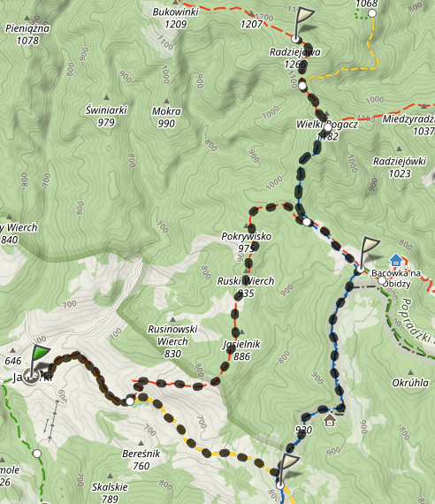Click the Świniarki 979 peak label

click(106, 116)
